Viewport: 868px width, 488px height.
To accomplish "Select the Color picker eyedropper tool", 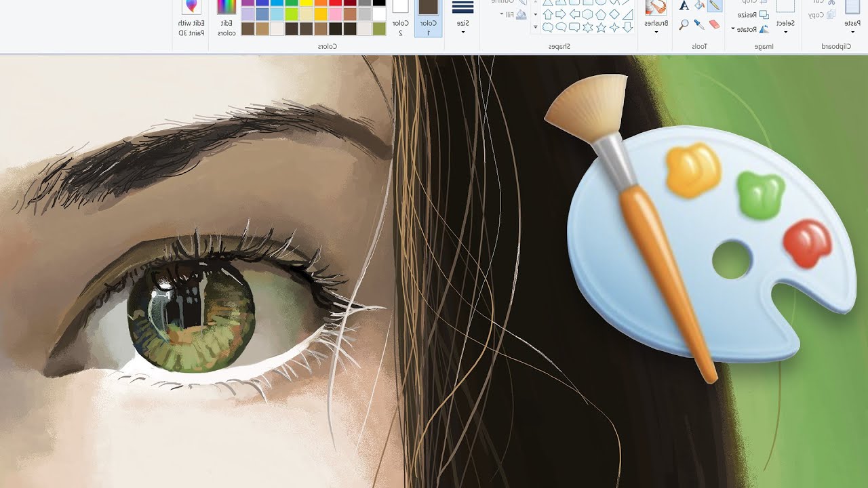I will click(699, 24).
